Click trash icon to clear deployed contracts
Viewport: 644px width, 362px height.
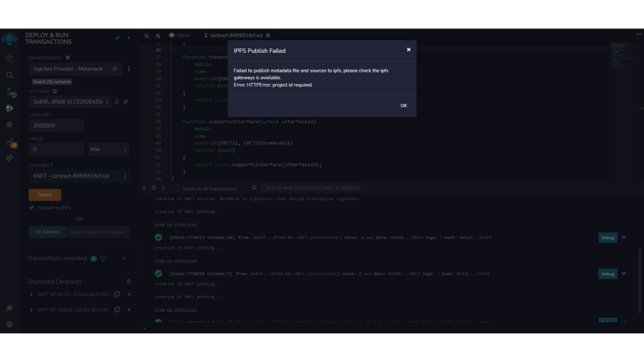pos(129,282)
